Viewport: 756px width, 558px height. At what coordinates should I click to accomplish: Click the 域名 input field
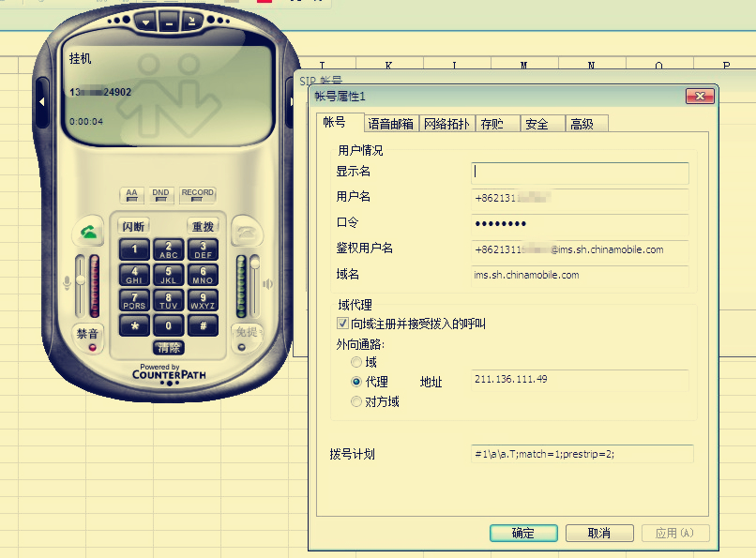(x=580, y=275)
